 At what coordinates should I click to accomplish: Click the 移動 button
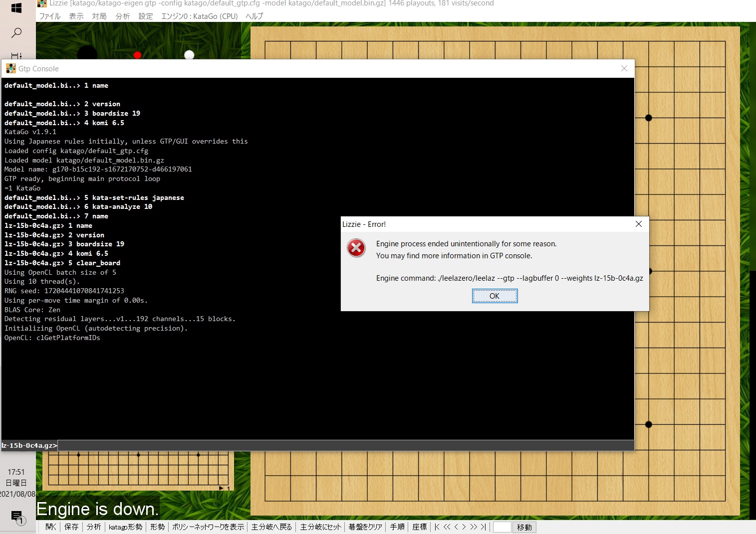click(x=524, y=527)
